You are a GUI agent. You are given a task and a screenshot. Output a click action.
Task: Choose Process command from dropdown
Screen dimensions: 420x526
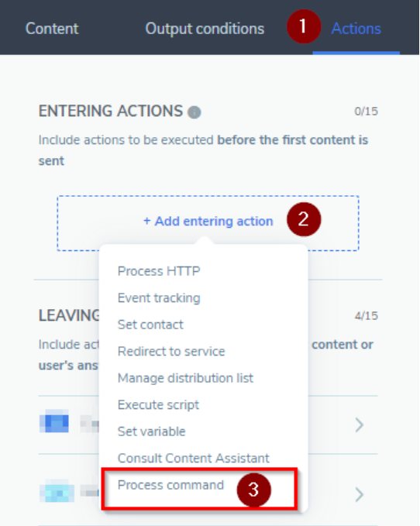170,485
